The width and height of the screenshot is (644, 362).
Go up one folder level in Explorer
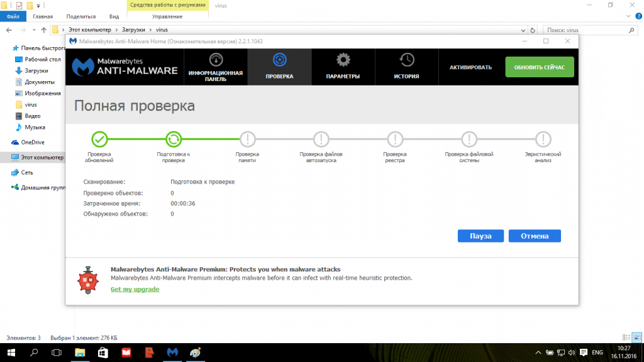[x=43, y=30]
